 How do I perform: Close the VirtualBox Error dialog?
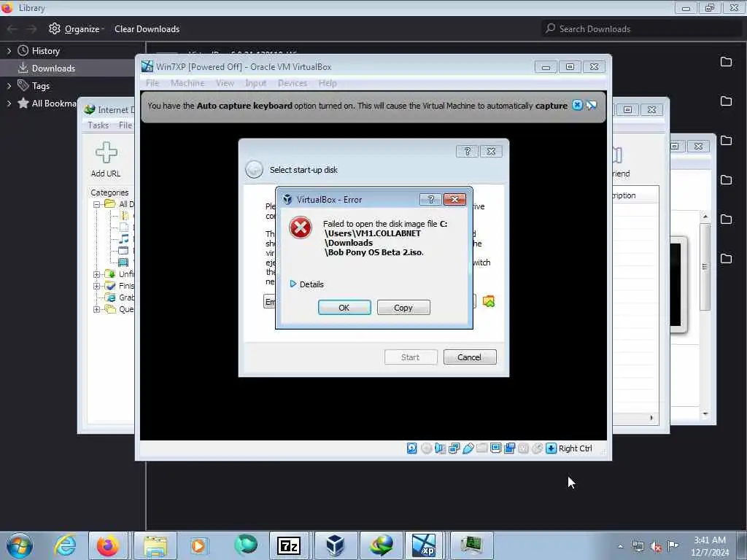click(454, 199)
